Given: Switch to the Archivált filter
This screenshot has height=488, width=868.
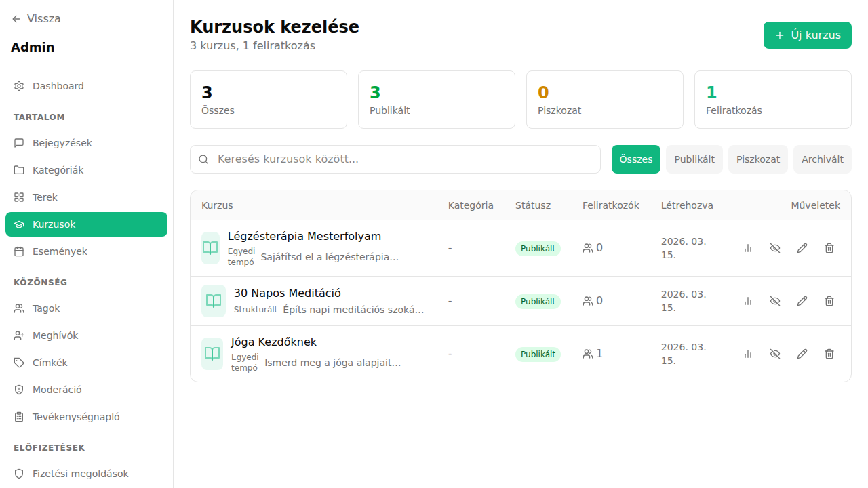Looking at the screenshot, I should pos(822,159).
